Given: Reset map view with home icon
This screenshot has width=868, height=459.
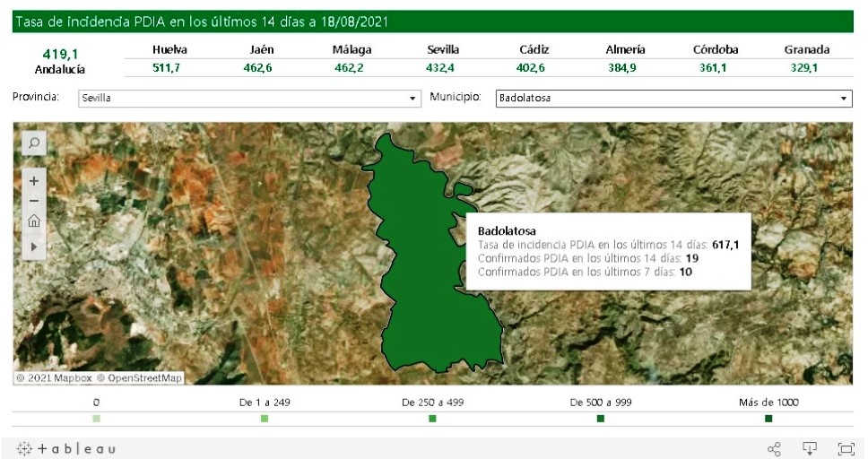Looking at the screenshot, I should click(33, 221).
